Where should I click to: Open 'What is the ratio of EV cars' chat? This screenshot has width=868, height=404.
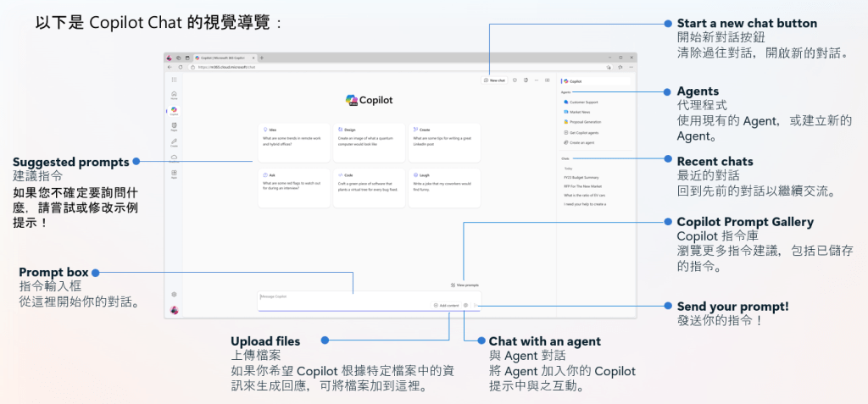(x=584, y=196)
